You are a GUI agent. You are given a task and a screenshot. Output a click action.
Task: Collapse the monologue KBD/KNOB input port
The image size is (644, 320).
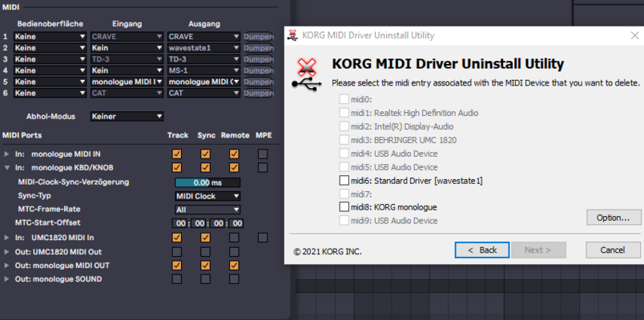coord(7,168)
